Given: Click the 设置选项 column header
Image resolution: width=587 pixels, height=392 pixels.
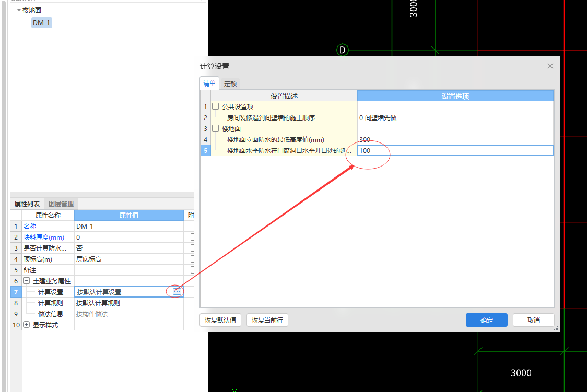Looking at the screenshot, I should [x=455, y=96].
